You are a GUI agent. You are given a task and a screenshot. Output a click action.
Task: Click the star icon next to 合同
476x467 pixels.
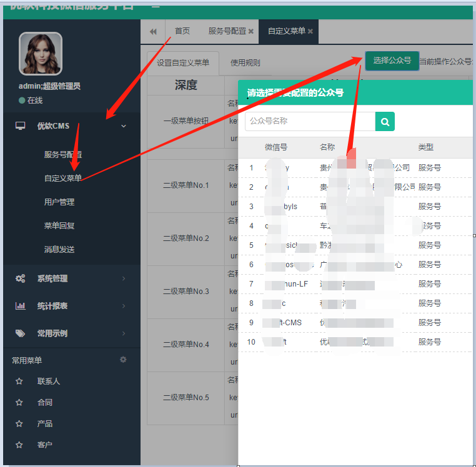[x=19, y=402]
